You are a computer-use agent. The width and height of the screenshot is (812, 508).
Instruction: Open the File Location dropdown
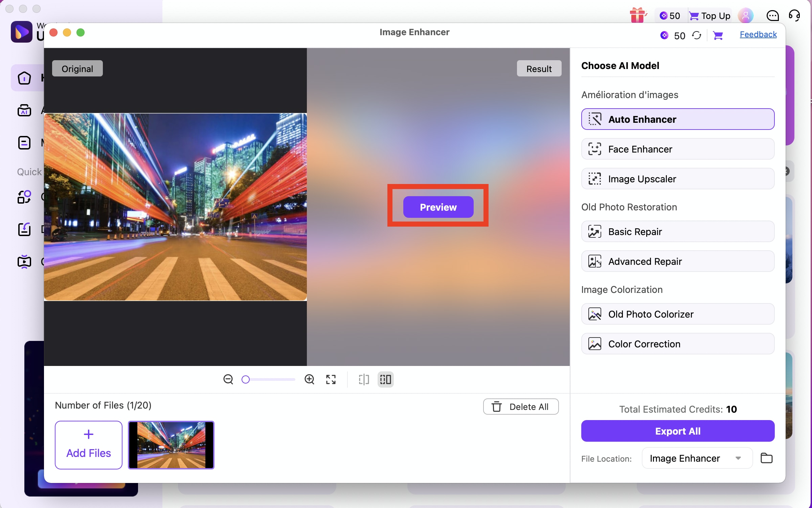pyautogui.click(x=696, y=458)
